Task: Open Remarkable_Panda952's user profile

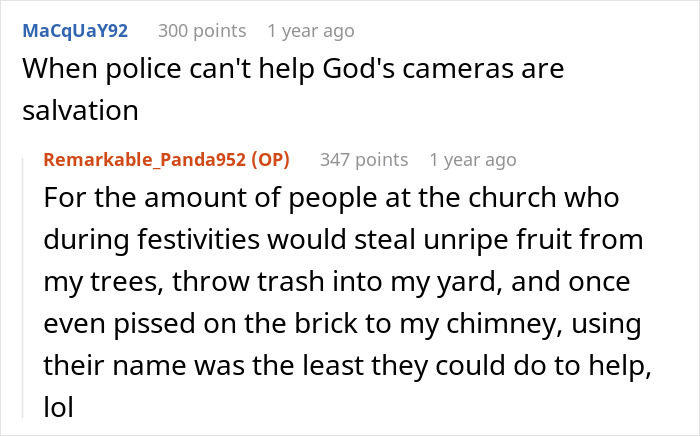Action: click(142, 159)
